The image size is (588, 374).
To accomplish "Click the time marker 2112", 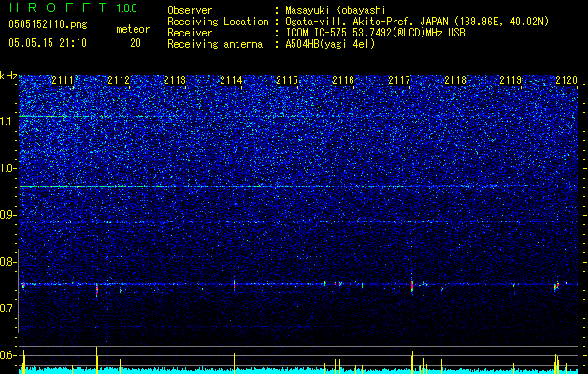I will coord(119,80).
